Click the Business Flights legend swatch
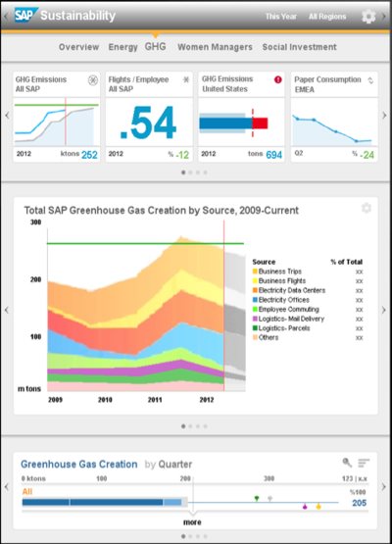The height and width of the screenshot is (544, 392). [x=255, y=280]
